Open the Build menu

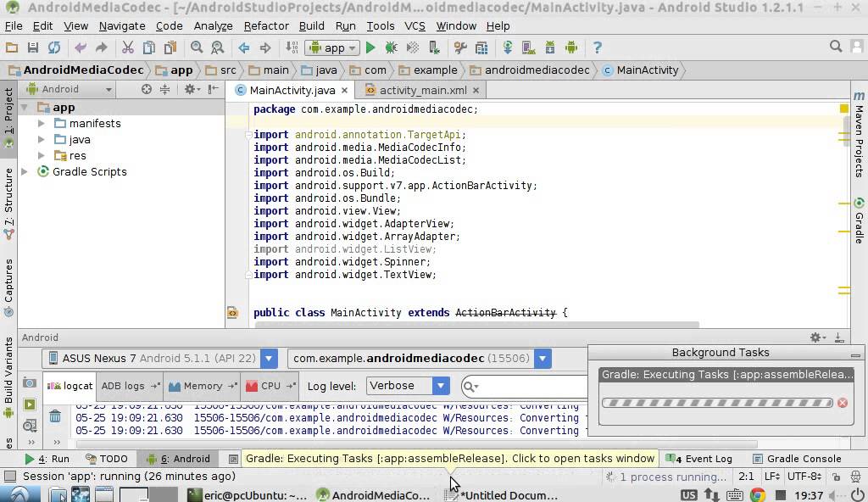pos(312,26)
